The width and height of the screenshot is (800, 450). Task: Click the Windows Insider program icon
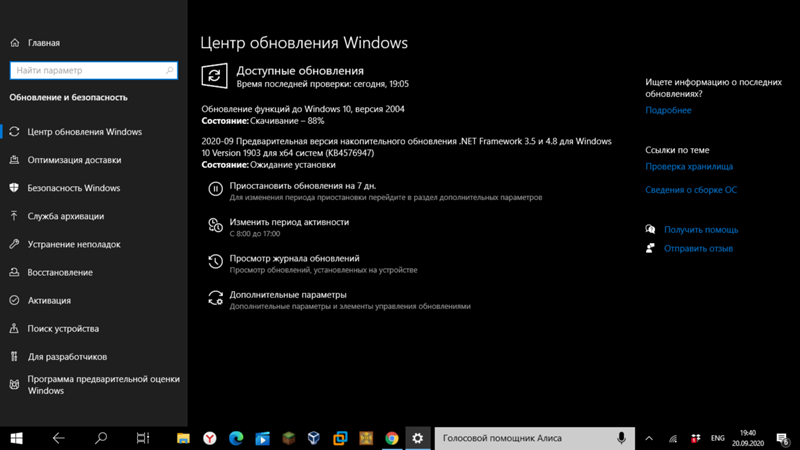point(14,384)
